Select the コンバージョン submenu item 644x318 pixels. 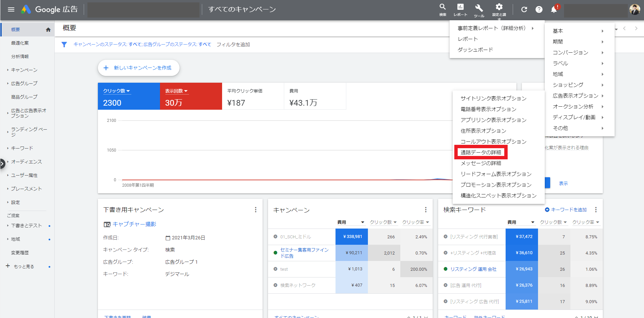tap(578, 52)
